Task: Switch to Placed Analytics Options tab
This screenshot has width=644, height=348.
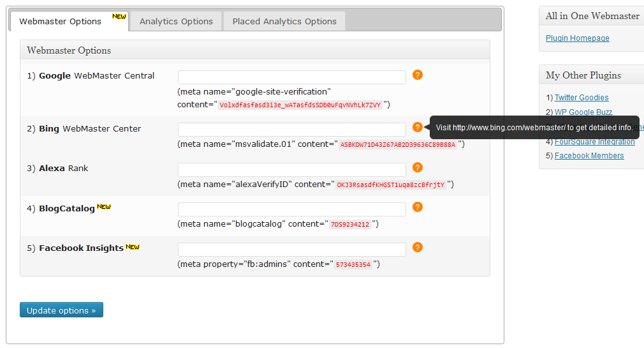Action: point(284,21)
